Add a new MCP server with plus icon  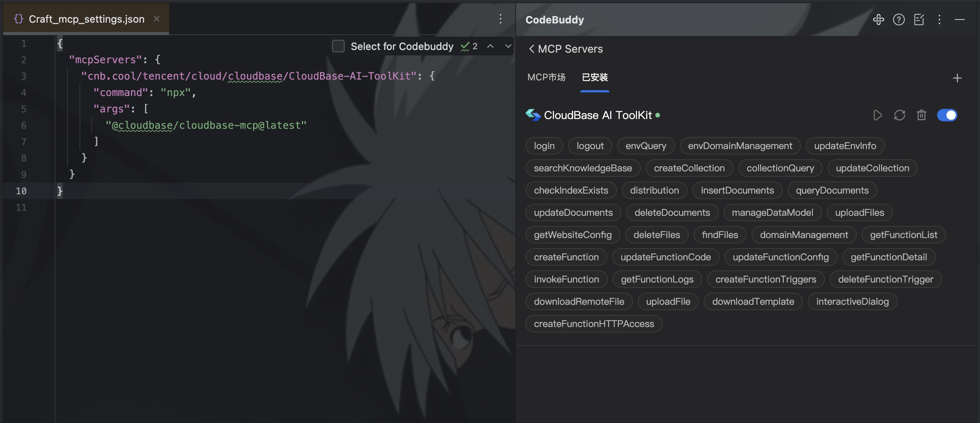(957, 78)
